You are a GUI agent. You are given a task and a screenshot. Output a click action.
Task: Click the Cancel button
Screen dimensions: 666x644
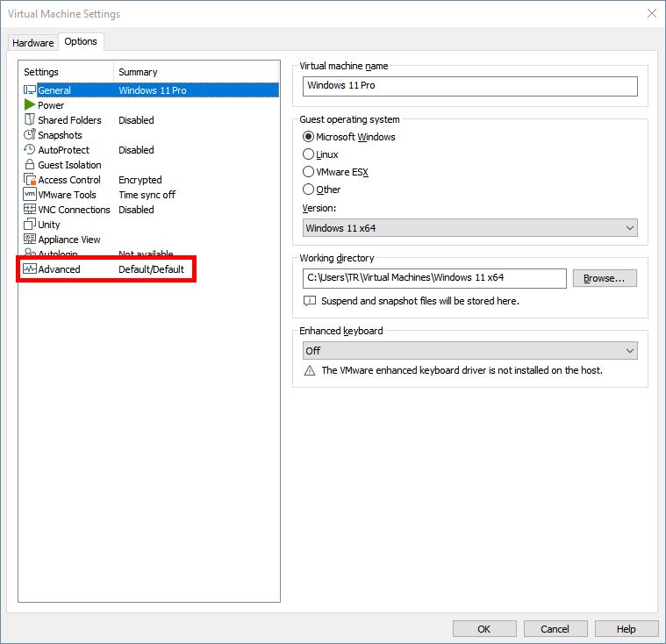point(555,629)
